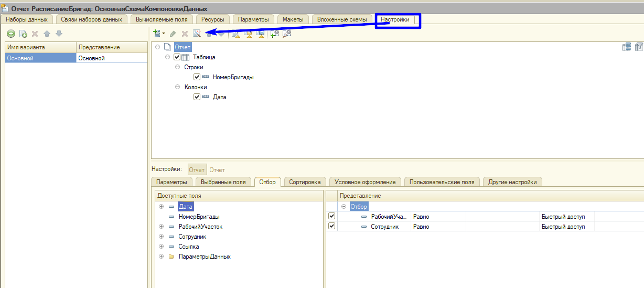Click the green add variant icon
Viewport: 644px width, 288px height.
click(x=10, y=34)
